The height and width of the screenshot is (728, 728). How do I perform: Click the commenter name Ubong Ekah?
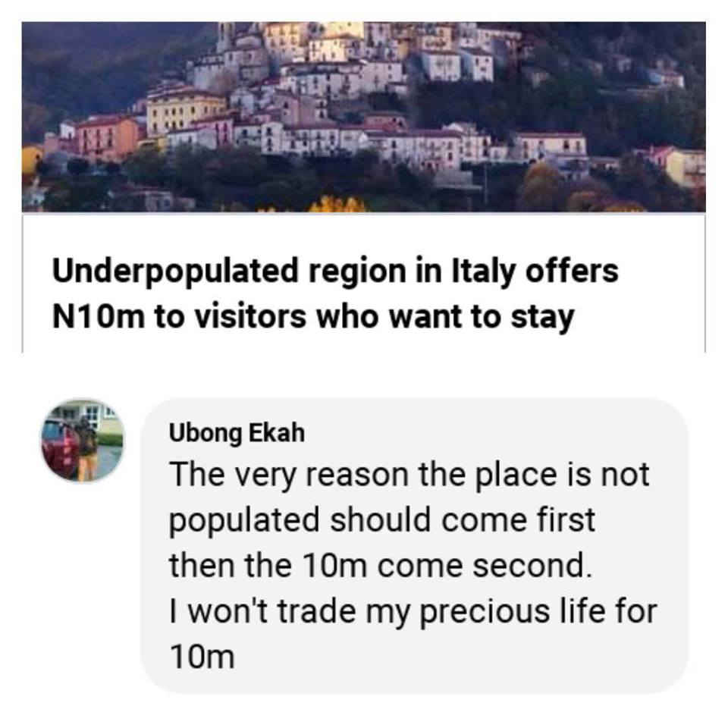pos(237,433)
